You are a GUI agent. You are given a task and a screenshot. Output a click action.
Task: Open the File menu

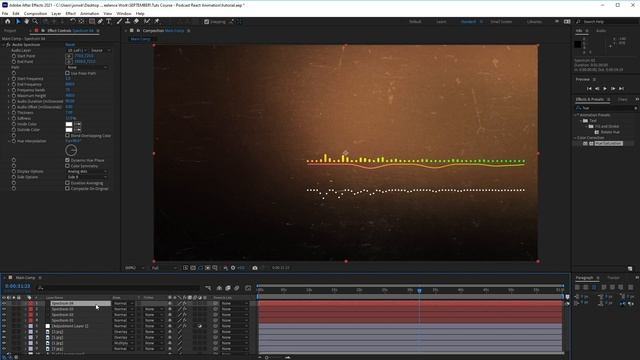(x=5, y=13)
